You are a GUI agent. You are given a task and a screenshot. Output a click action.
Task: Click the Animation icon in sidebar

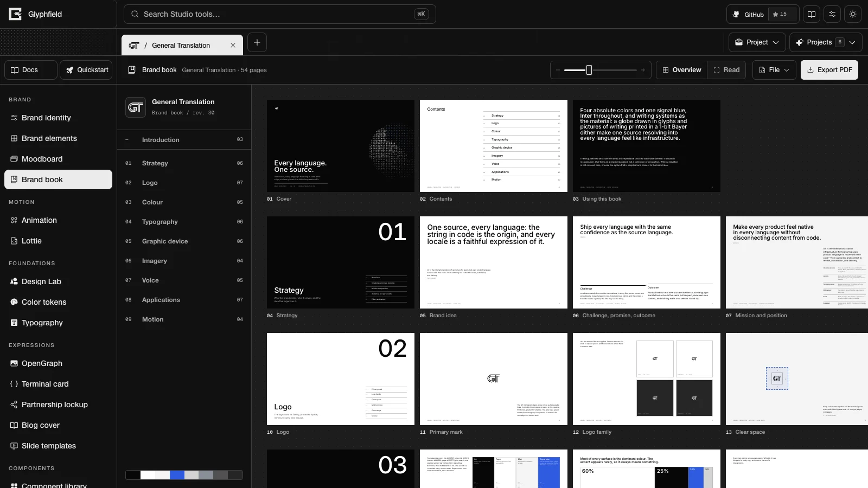[x=14, y=220]
